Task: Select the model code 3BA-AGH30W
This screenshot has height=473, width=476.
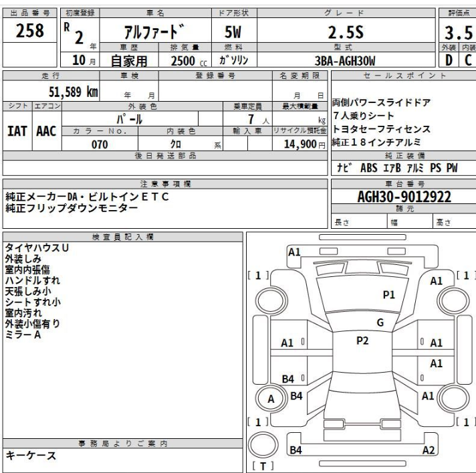Action: pyautogui.click(x=345, y=61)
